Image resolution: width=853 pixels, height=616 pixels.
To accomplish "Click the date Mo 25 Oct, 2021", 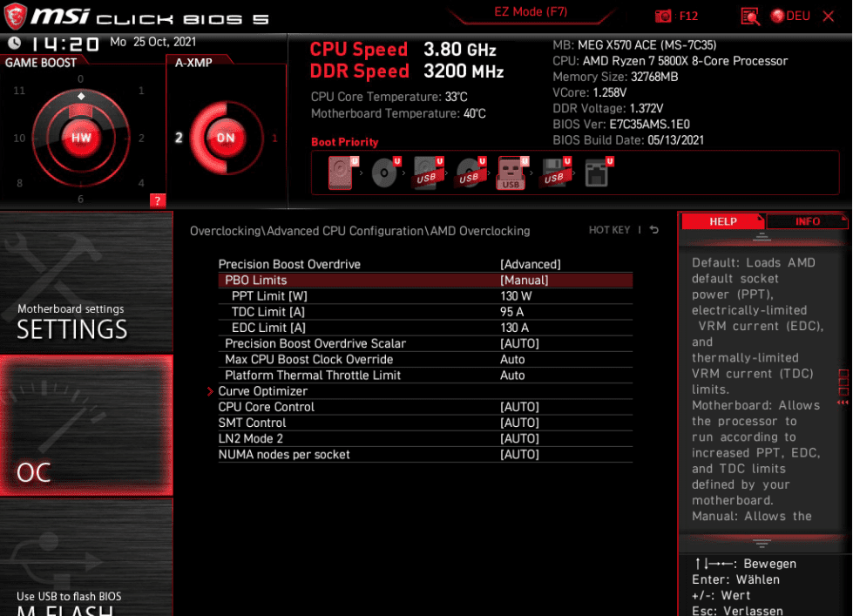I will pyautogui.click(x=152, y=42).
